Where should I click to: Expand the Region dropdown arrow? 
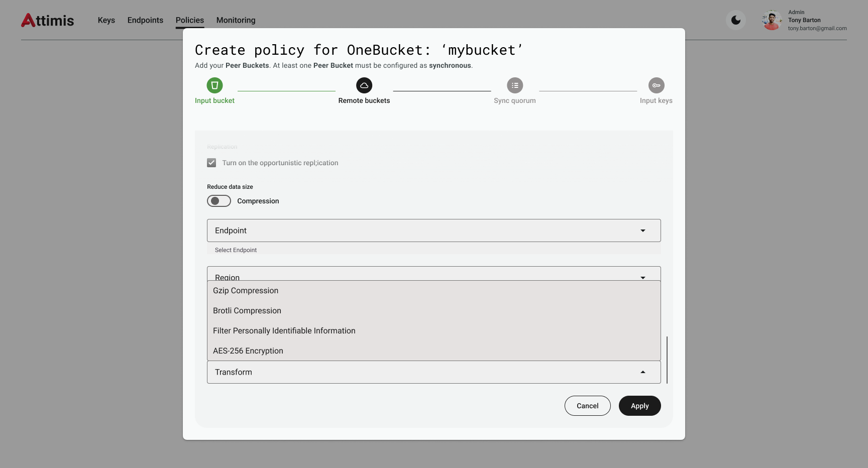[x=642, y=277]
